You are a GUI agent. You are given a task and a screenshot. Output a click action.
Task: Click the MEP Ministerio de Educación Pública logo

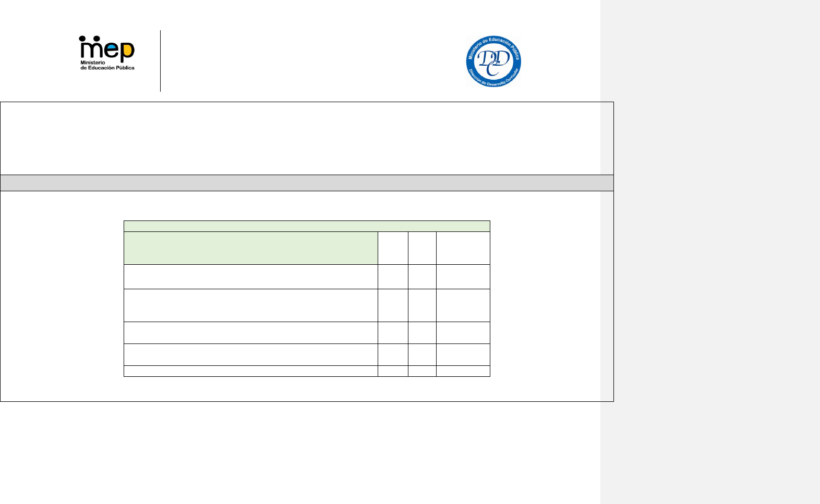pyautogui.click(x=107, y=53)
